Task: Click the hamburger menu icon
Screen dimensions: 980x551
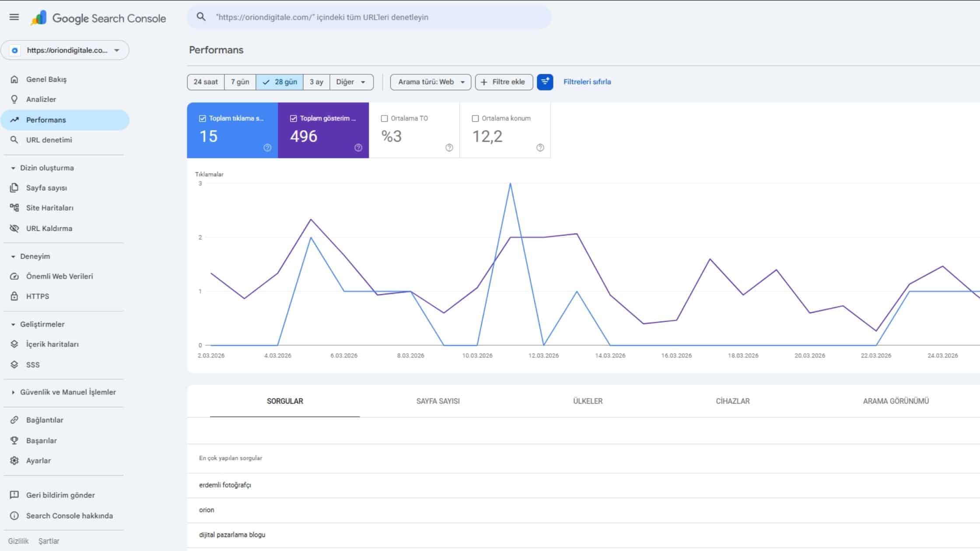Action: click(14, 17)
